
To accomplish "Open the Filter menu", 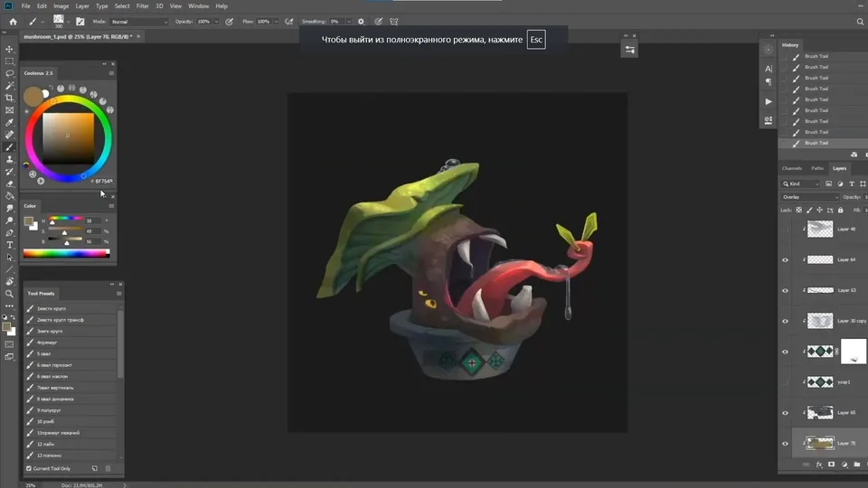I will click(x=142, y=6).
